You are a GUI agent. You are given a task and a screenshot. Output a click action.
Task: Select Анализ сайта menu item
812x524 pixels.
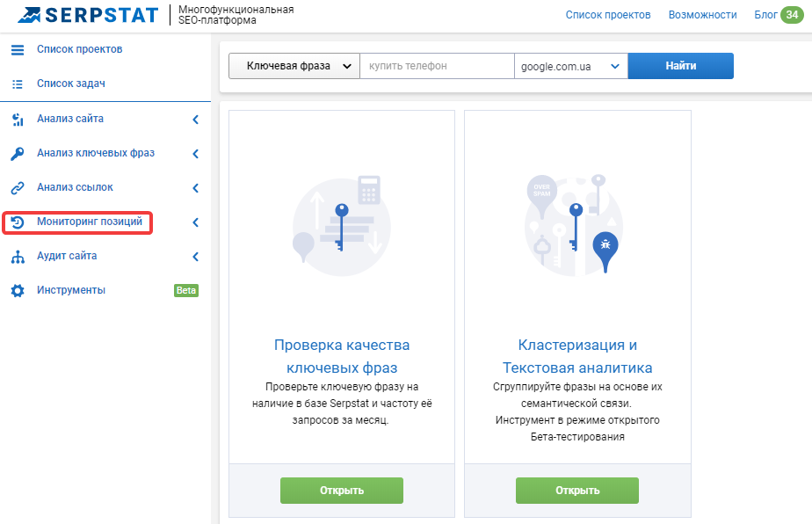(70, 119)
